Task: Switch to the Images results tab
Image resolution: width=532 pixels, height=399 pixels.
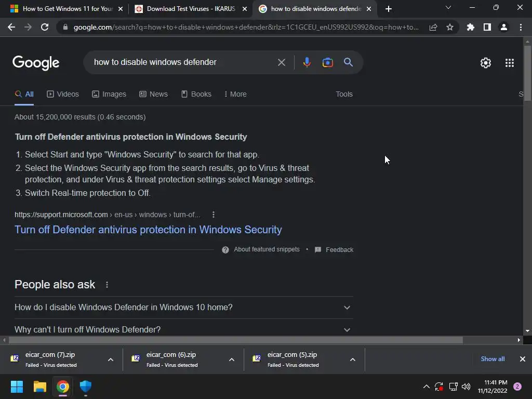Action: pyautogui.click(x=109, y=94)
